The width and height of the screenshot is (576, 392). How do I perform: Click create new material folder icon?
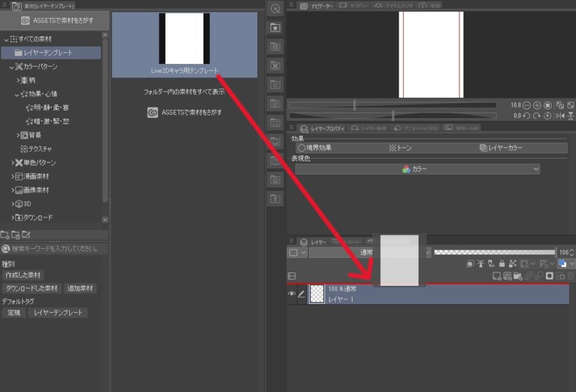[x=4, y=235]
